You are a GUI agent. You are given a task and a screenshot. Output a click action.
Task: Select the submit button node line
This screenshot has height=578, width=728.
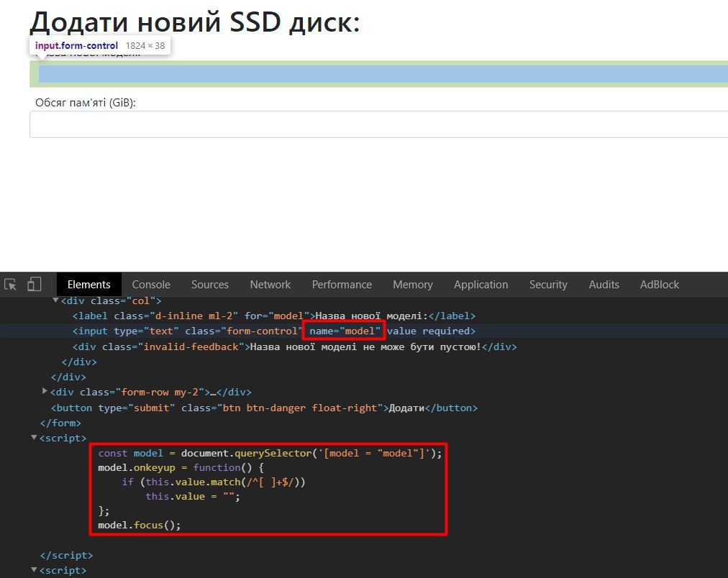pos(264,408)
